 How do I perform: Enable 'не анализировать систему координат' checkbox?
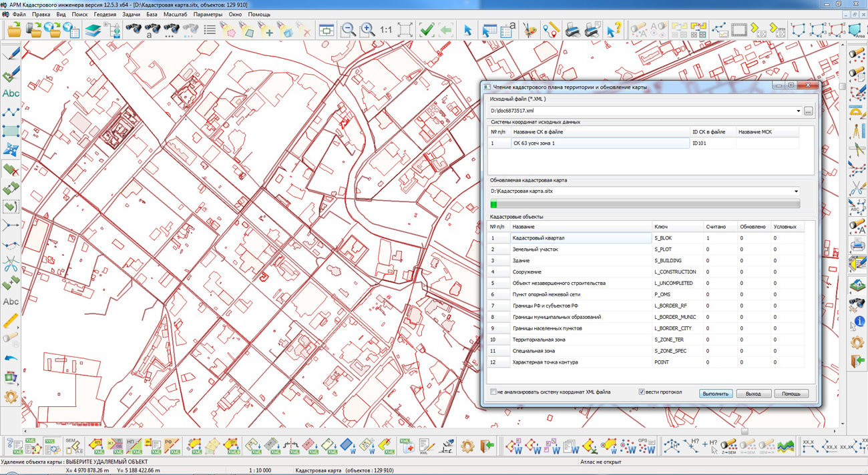(x=494, y=392)
